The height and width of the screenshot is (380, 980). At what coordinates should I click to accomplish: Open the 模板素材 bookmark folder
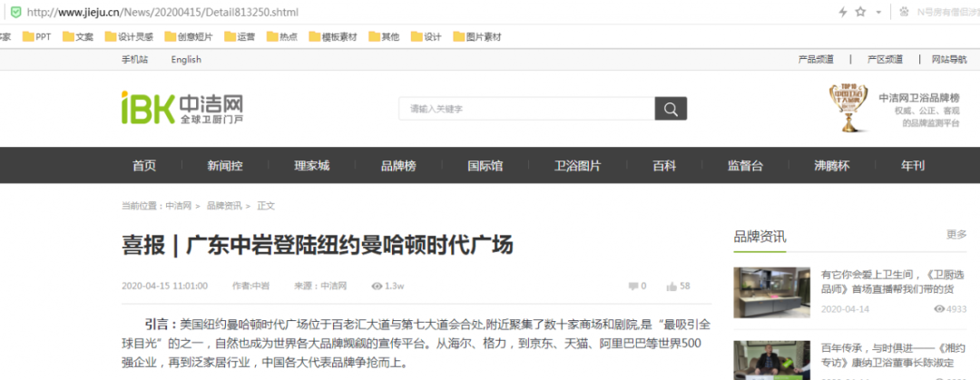click(333, 37)
